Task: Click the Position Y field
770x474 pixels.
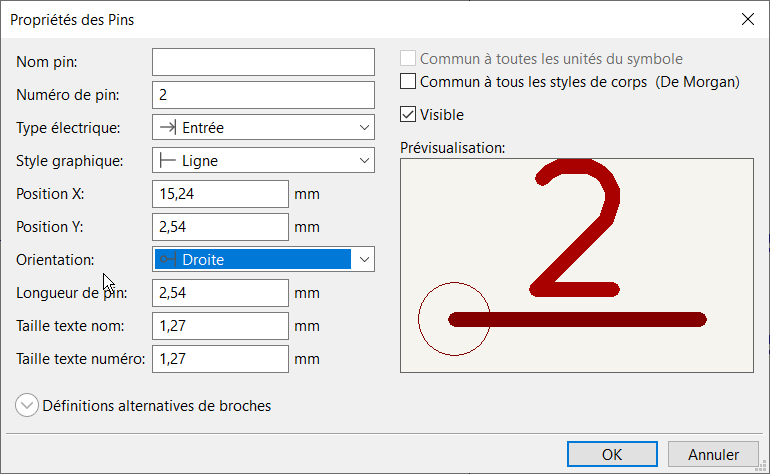Action: [x=220, y=226]
